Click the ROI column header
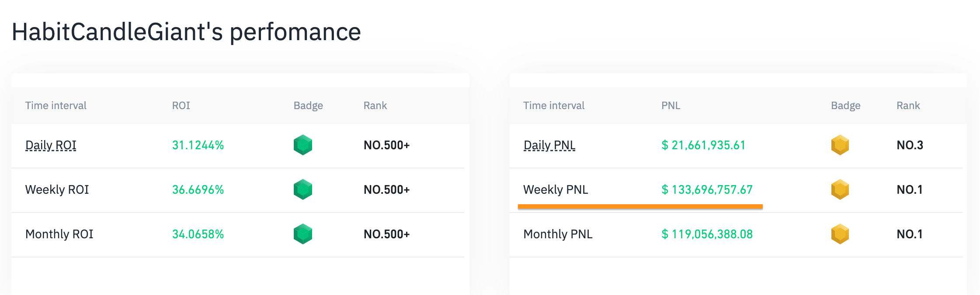 pyautogui.click(x=181, y=106)
